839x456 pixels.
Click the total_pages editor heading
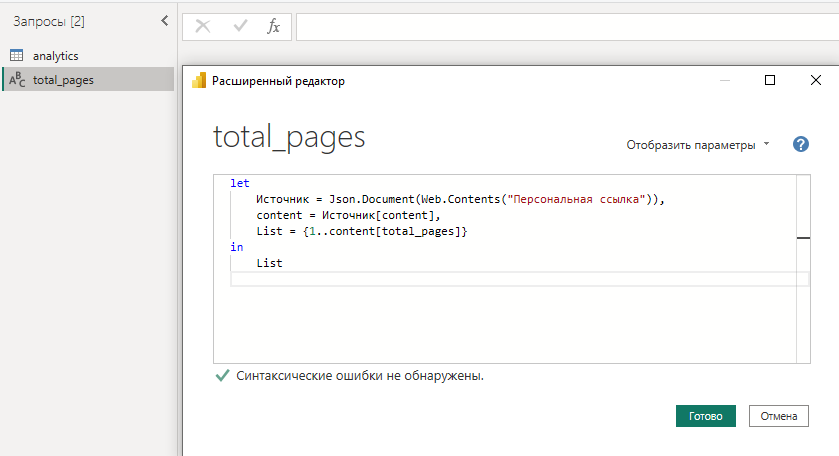289,137
